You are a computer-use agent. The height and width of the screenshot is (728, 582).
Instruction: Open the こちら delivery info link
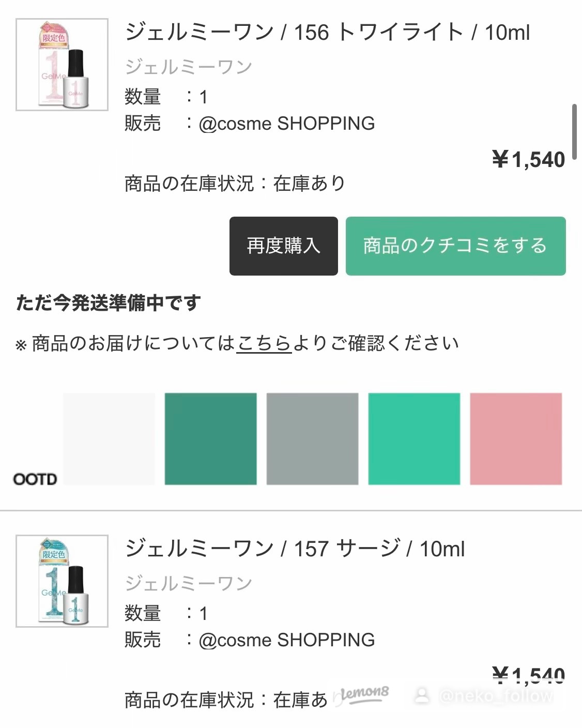[264, 343]
